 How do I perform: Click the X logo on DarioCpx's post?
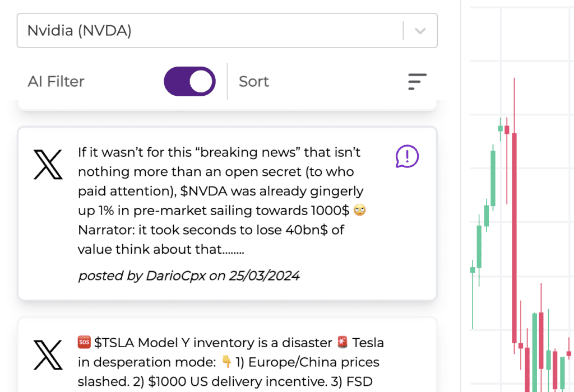point(48,164)
